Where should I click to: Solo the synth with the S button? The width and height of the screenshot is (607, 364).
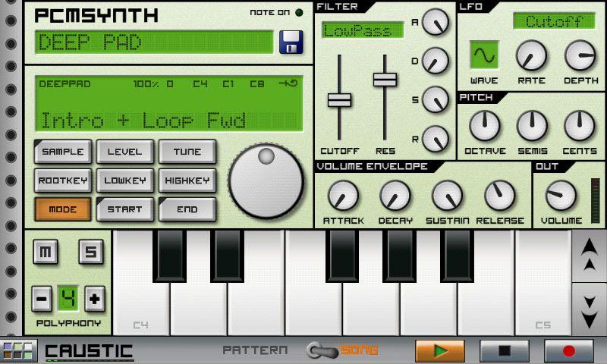91,252
